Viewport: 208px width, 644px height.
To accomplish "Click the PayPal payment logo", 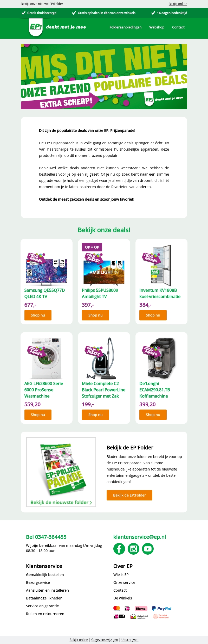I will point(161,608).
